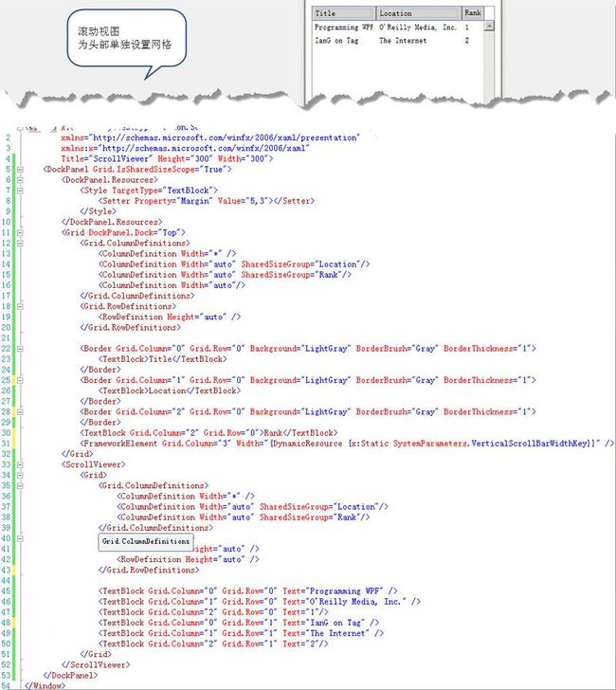The height and width of the screenshot is (690, 616).
Task: Click TextBlock Text="2" on line 50
Action: coord(213,645)
